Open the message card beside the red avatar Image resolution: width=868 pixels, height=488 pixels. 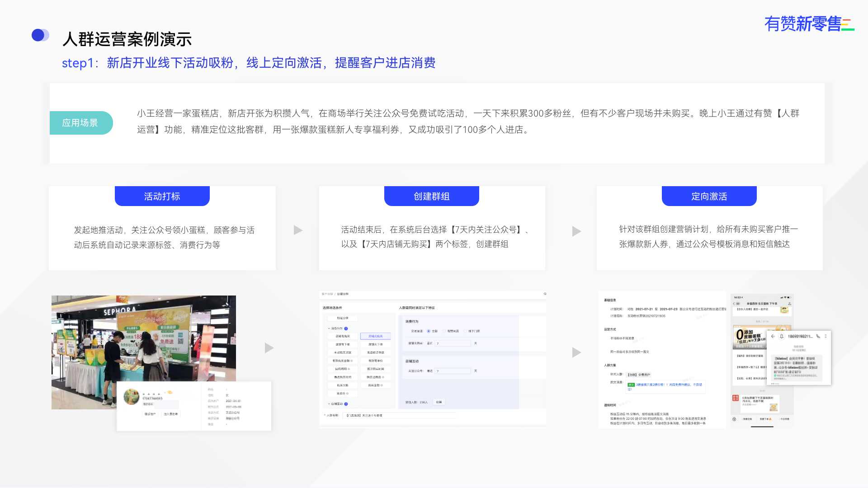(760, 404)
